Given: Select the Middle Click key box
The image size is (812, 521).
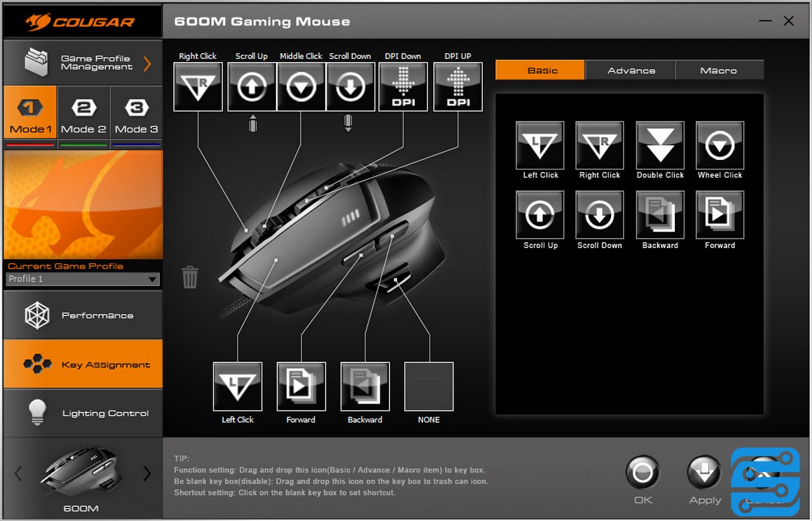Looking at the screenshot, I should pyautogui.click(x=301, y=87).
